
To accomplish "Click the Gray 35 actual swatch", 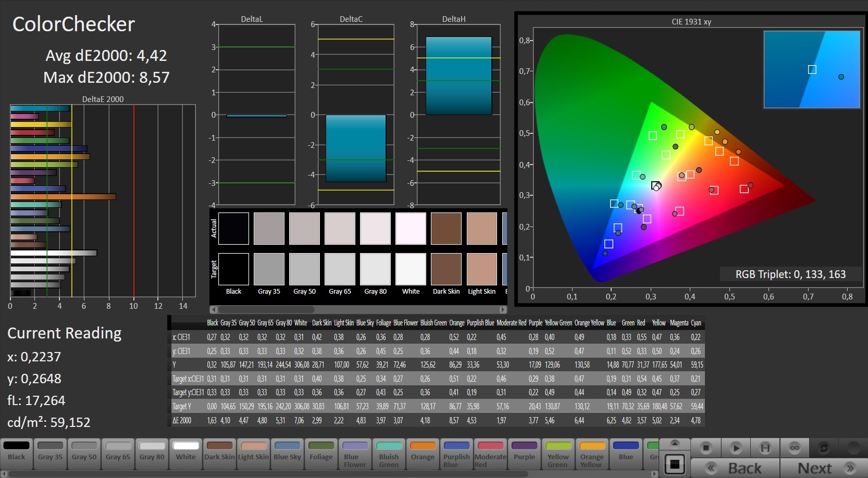I will pyautogui.click(x=269, y=229).
